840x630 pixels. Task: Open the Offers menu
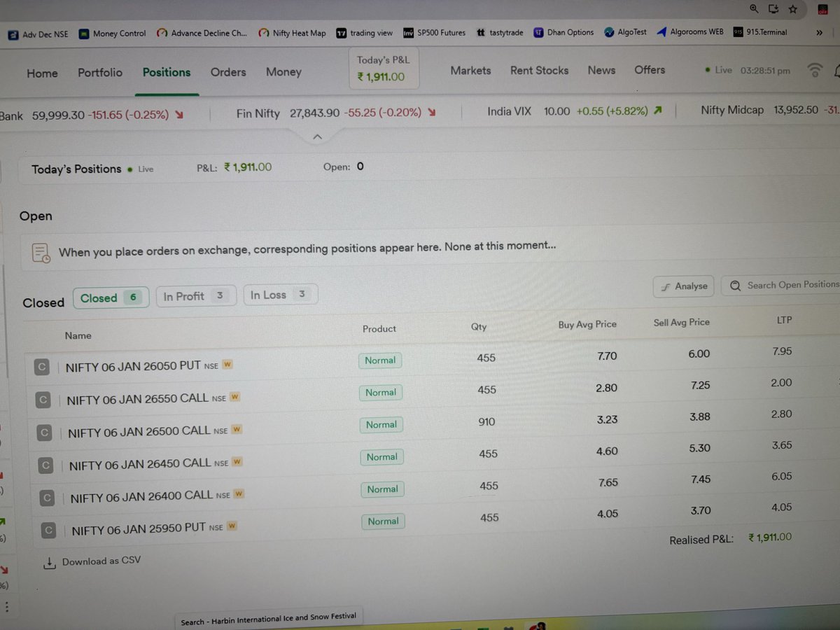pyautogui.click(x=650, y=70)
